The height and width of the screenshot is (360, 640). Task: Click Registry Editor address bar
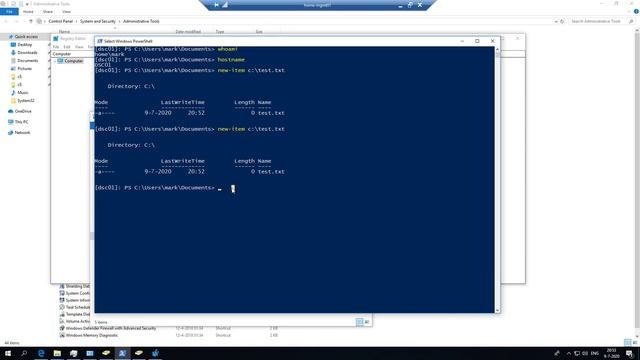click(x=73, y=54)
